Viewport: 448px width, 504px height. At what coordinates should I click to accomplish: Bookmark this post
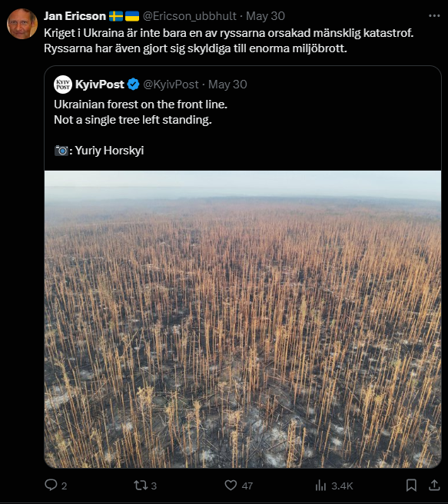tap(411, 485)
